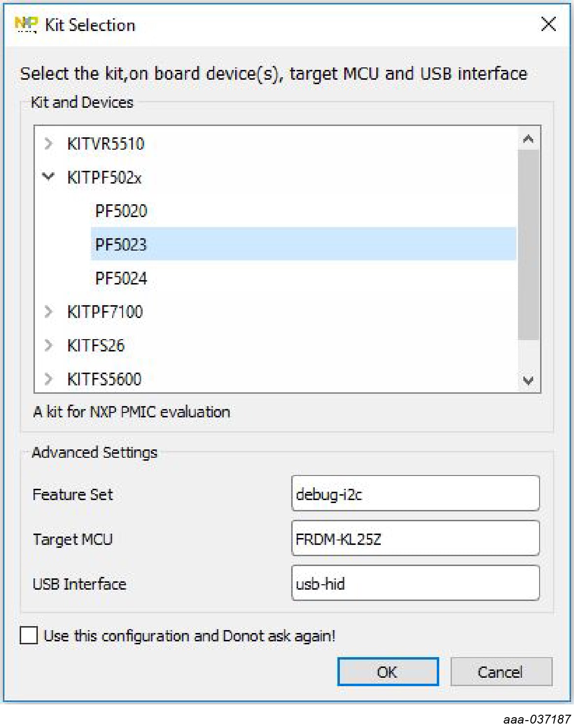Click the NXP logo in title bar
Viewport: 574px width, 728px height.
[26, 24]
